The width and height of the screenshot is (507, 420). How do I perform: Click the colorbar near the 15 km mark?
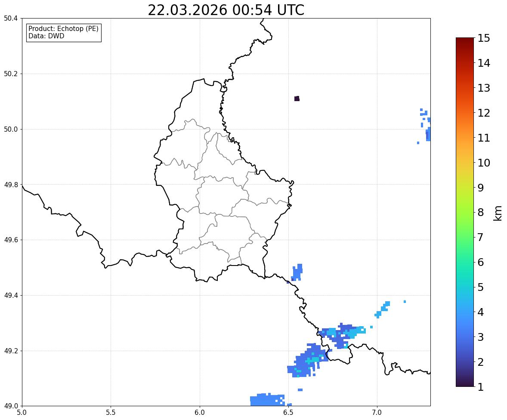pyautogui.click(x=465, y=39)
